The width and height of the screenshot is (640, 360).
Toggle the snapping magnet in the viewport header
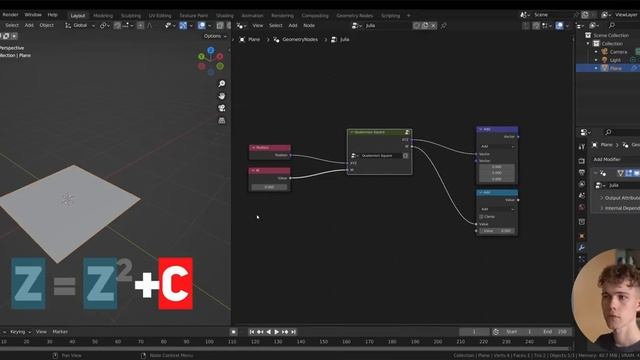point(118,25)
